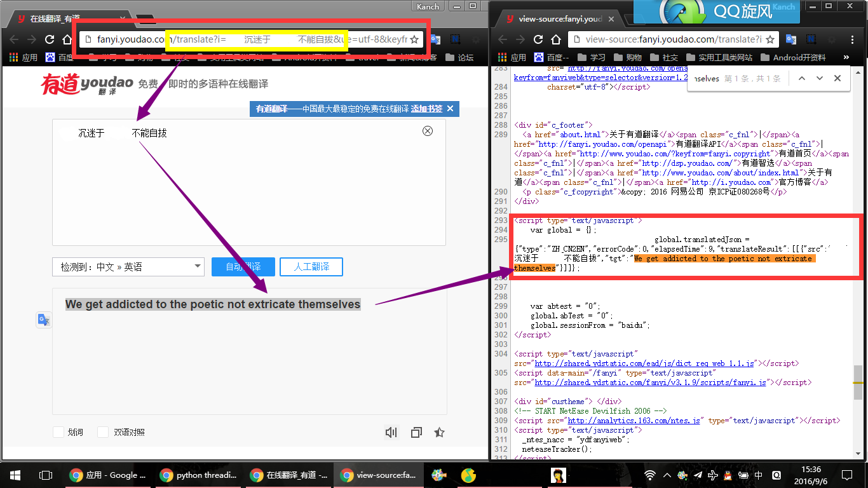Open the 检测到:中文 » 英语 language dropdown

click(x=128, y=267)
